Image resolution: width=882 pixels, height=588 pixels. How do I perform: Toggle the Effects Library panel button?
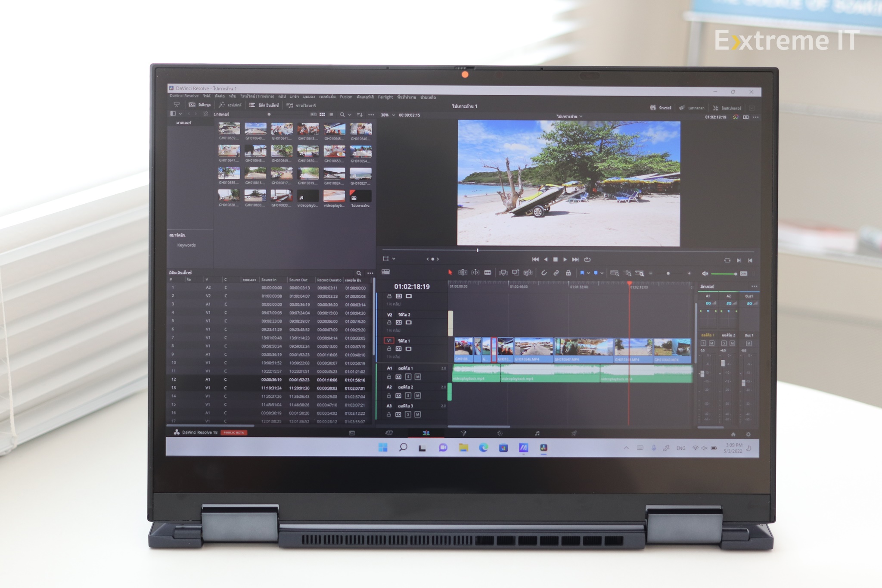coord(230,105)
